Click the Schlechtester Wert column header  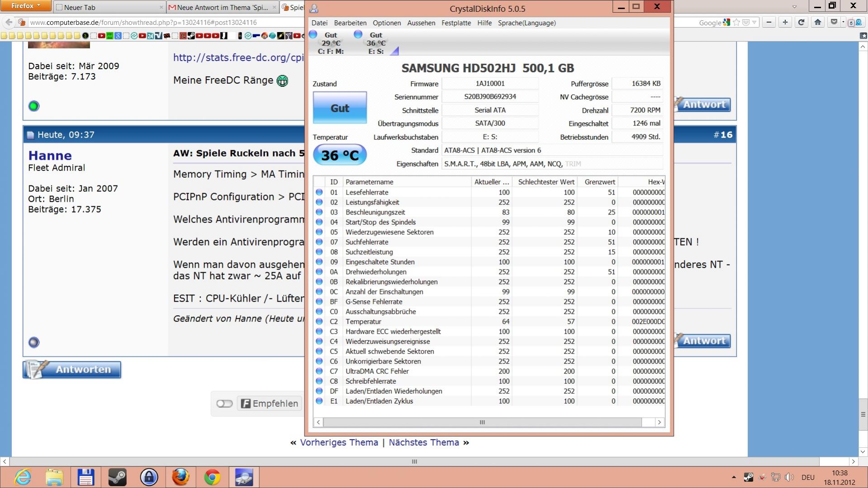545,182
